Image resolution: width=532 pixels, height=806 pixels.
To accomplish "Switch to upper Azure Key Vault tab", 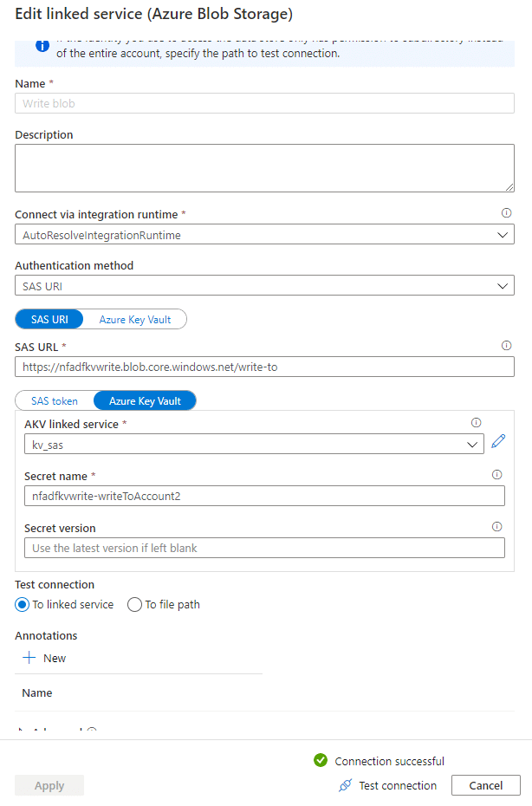I will (134, 319).
